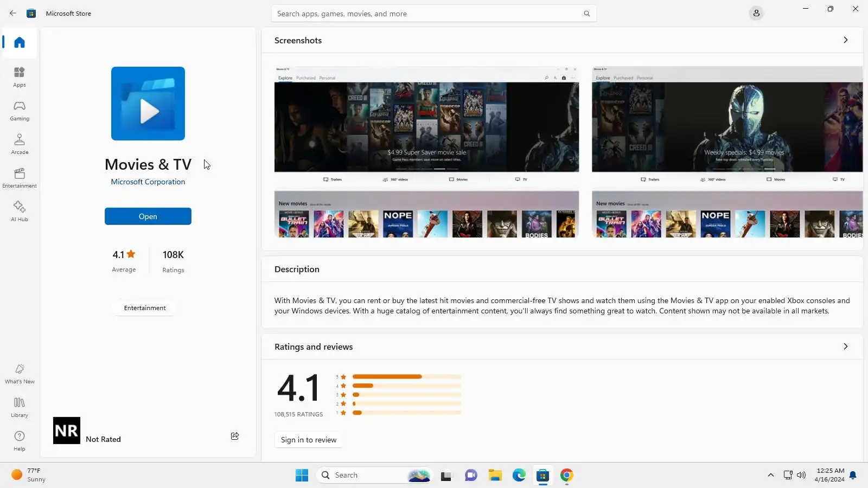868x488 pixels.
Task: Open the Apps section
Action: 20,76
